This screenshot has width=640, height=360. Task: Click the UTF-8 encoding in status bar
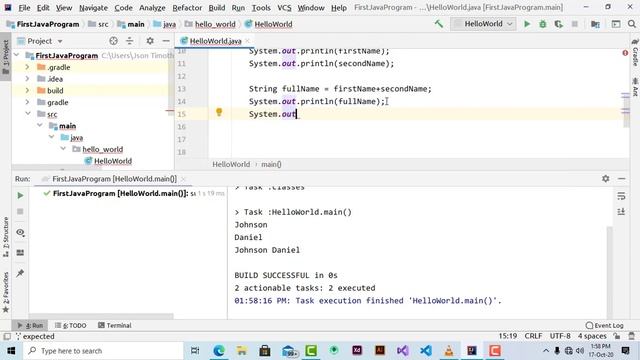click(560, 336)
